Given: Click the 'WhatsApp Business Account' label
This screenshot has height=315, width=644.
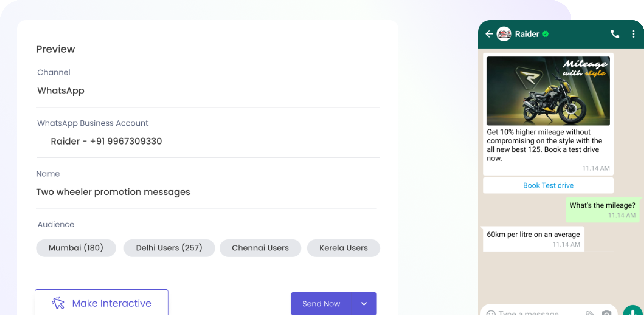Looking at the screenshot, I should [93, 123].
